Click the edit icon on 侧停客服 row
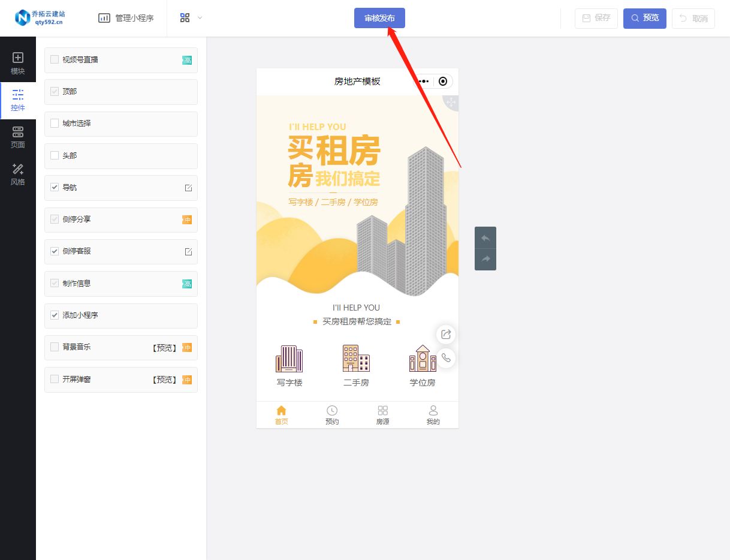 click(x=188, y=252)
